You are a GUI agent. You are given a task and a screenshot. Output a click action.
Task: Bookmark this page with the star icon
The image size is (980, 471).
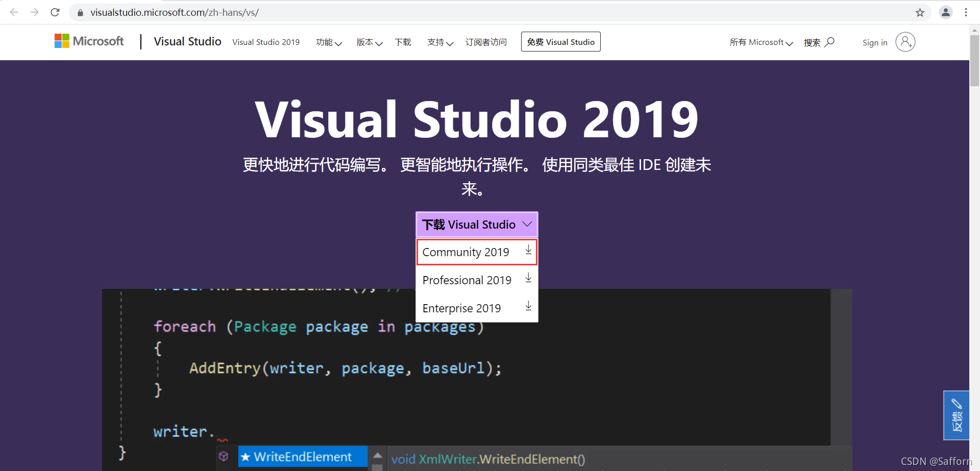click(920, 13)
